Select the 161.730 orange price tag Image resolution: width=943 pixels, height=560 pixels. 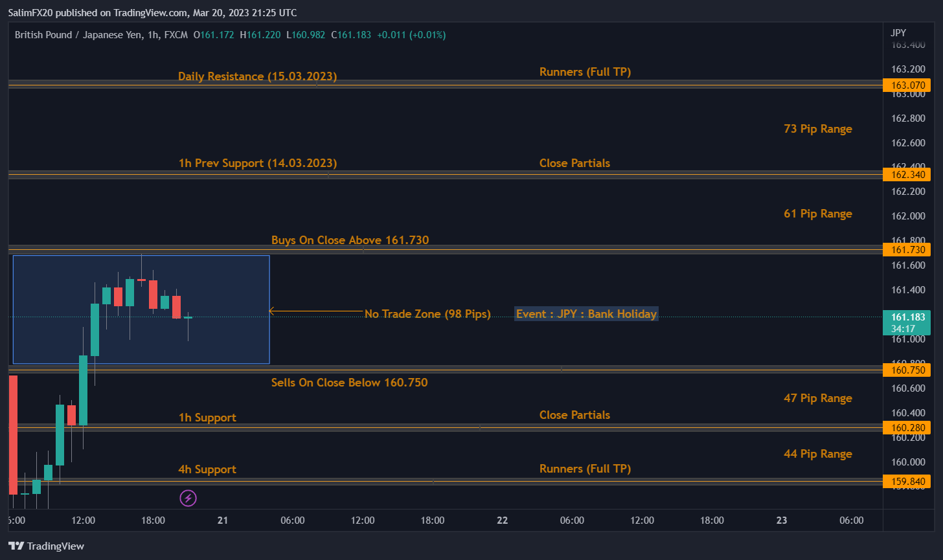tap(907, 250)
